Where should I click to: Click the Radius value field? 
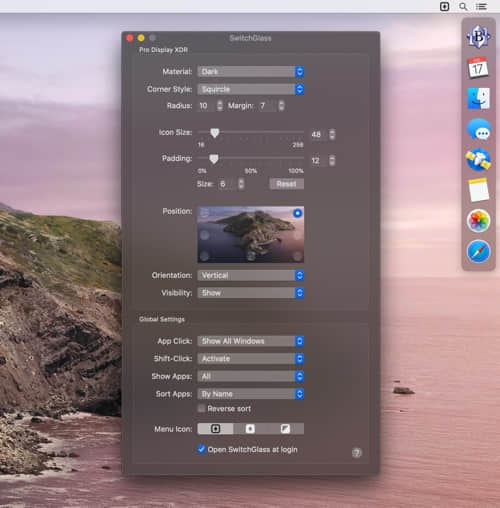pyautogui.click(x=207, y=106)
